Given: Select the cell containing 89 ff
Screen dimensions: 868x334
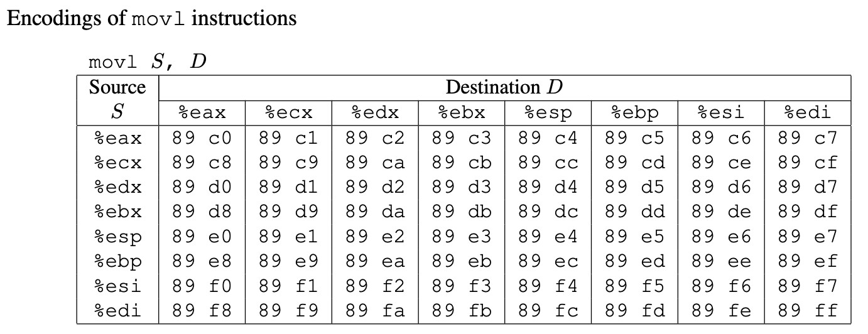Looking at the screenshot, I should pos(807,311).
